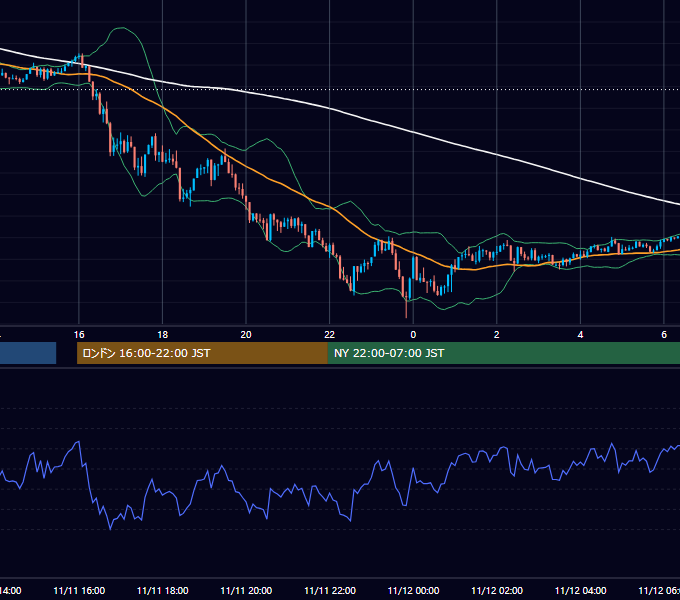Click the 18 hour label on upper axis
680x600 pixels.
(163, 334)
